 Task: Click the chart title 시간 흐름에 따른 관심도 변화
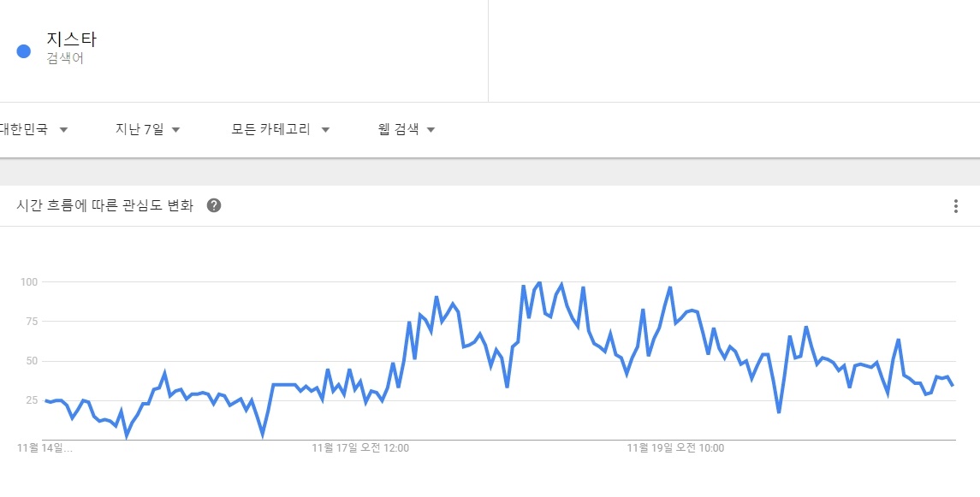click(105, 206)
